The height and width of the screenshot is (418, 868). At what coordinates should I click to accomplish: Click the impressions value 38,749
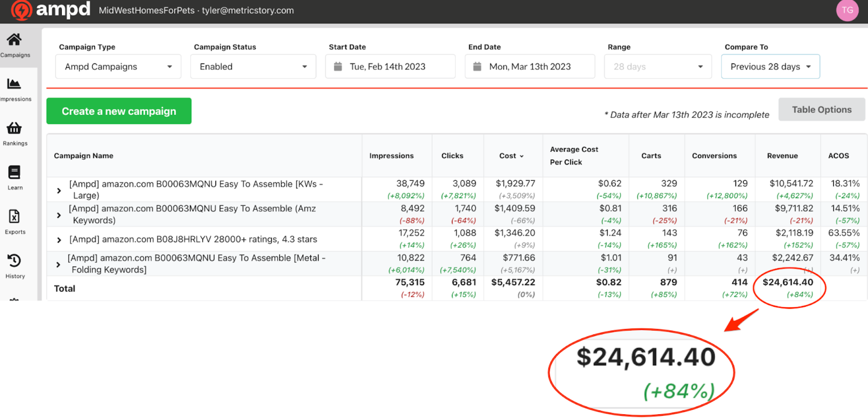click(x=411, y=183)
